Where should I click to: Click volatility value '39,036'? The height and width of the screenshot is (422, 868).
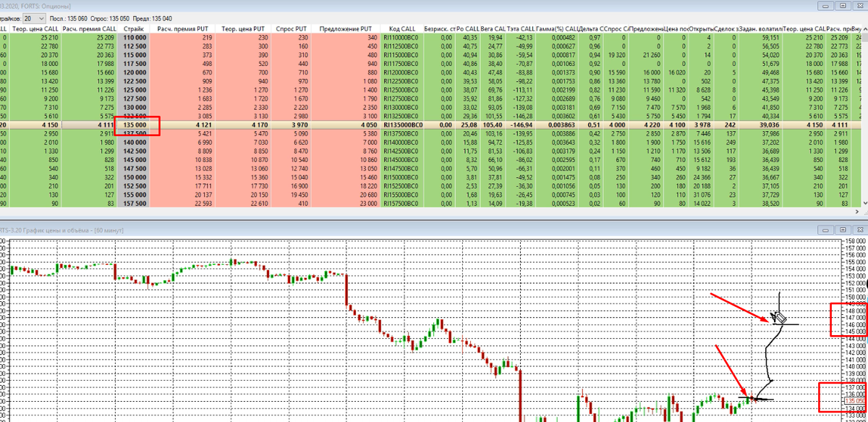click(770, 125)
